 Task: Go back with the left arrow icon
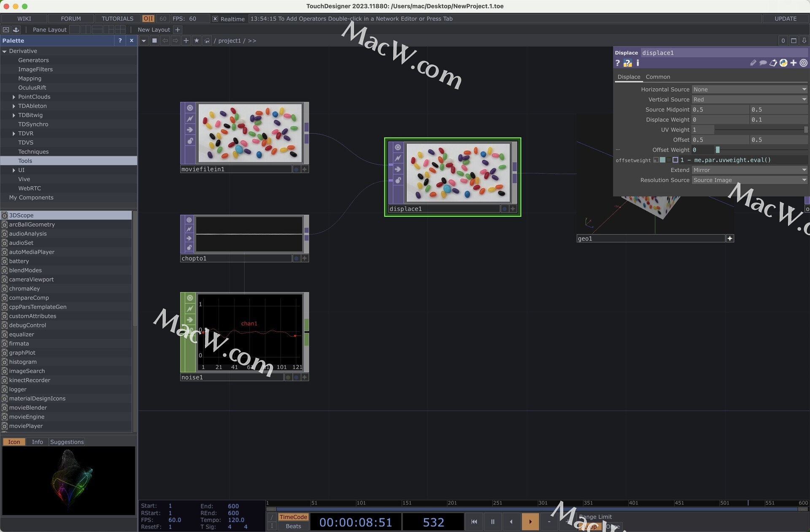165,41
